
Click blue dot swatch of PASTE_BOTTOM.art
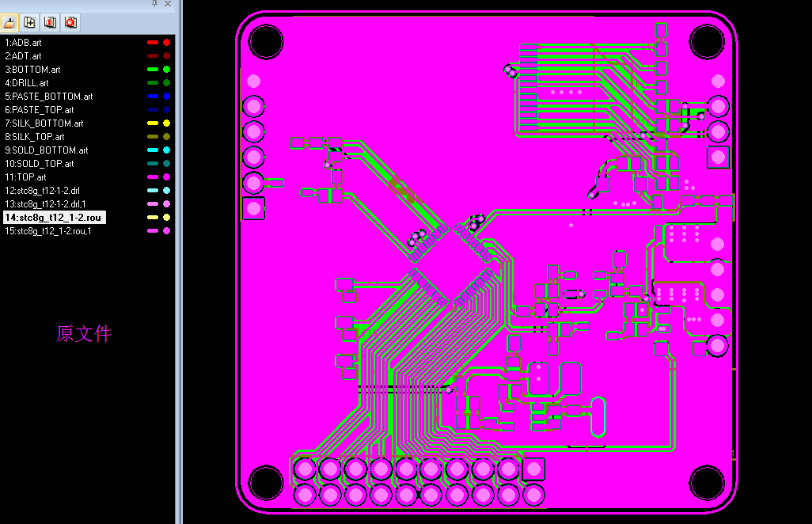pos(167,97)
